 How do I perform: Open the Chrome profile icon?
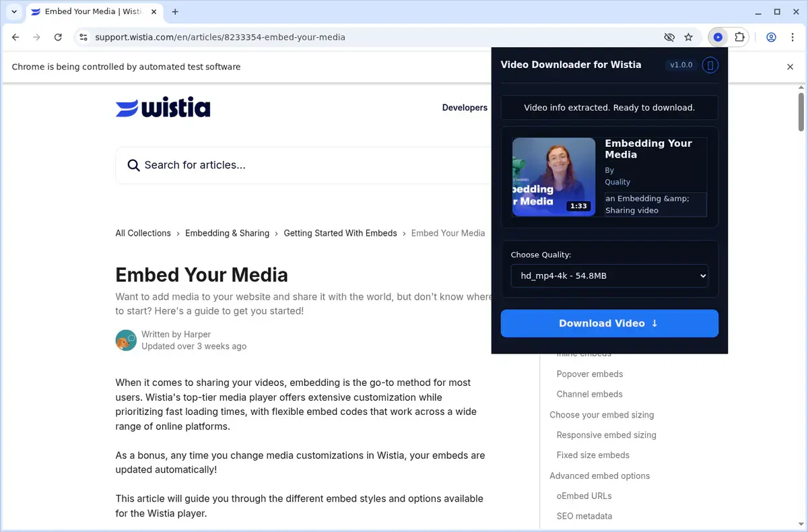[772, 37]
